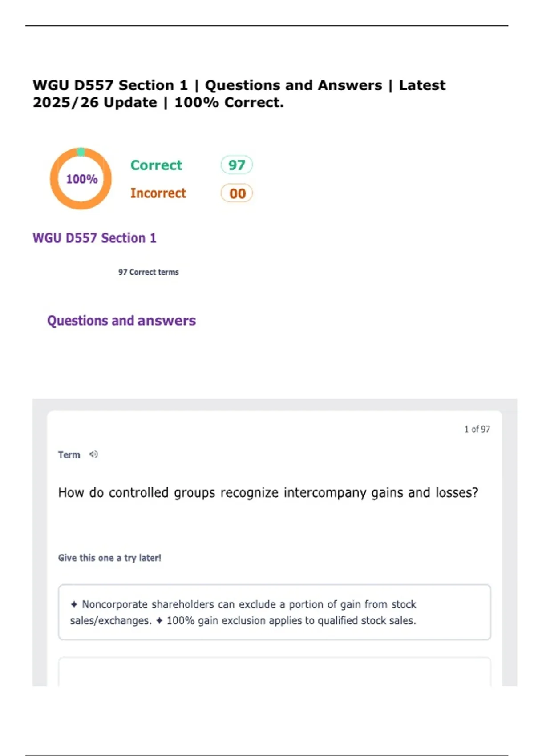Select the orange 00 incorrect count badge
This screenshot has height=756, width=534.
(x=237, y=193)
